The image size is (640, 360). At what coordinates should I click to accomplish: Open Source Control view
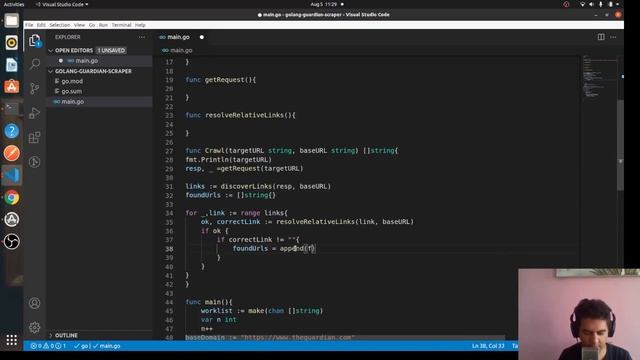coord(35,88)
